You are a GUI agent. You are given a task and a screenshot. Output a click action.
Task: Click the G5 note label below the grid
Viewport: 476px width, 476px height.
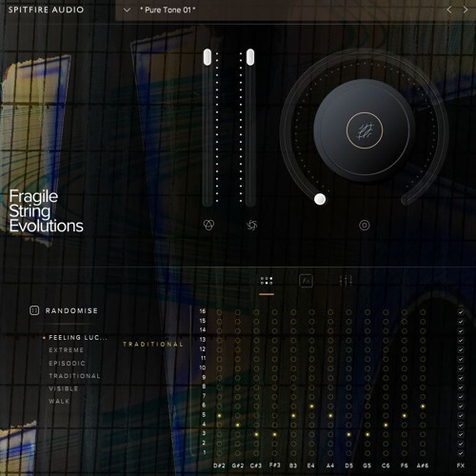[367, 466]
